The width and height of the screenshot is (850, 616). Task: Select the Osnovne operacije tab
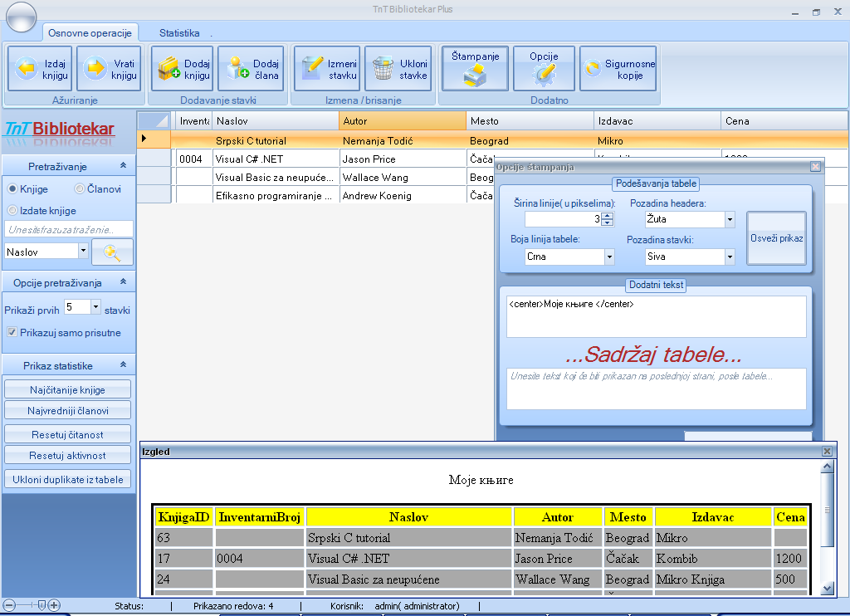pyautogui.click(x=90, y=33)
